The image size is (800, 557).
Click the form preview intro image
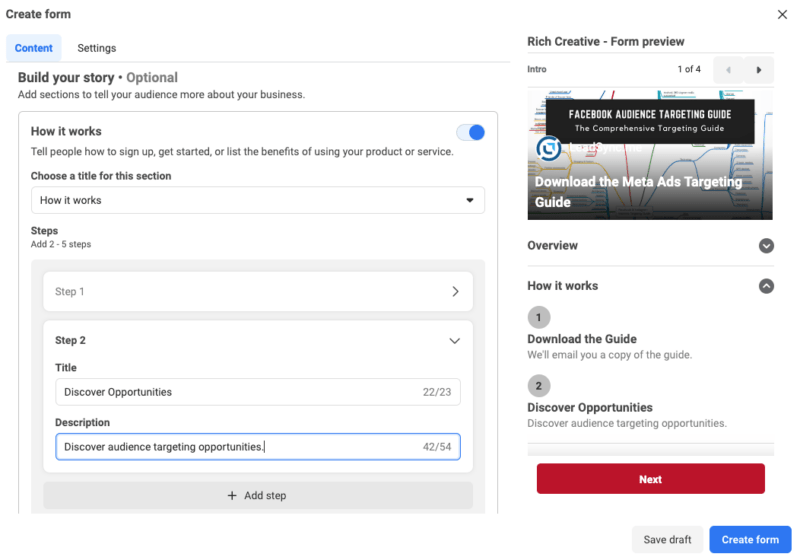[650, 153]
